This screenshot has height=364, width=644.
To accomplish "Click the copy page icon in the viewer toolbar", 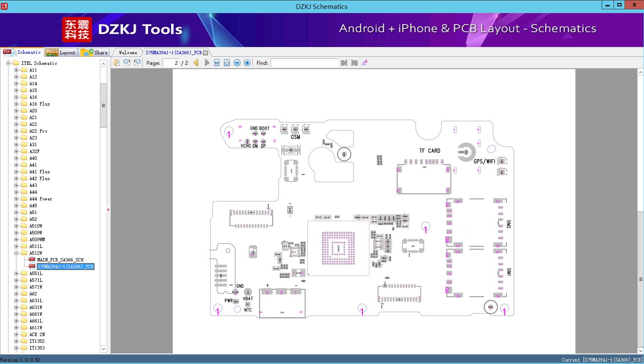I will pyautogui.click(x=117, y=63).
